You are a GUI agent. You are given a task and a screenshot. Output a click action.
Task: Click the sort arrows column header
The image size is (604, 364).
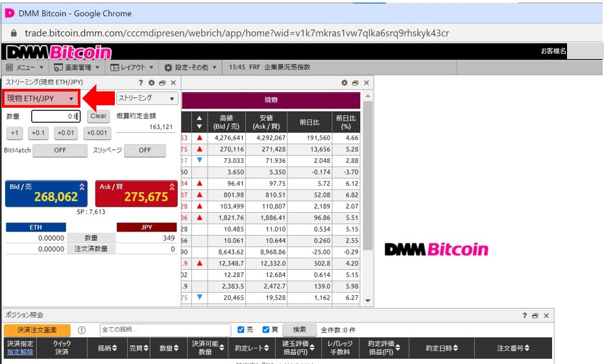pyautogui.click(x=199, y=122)
